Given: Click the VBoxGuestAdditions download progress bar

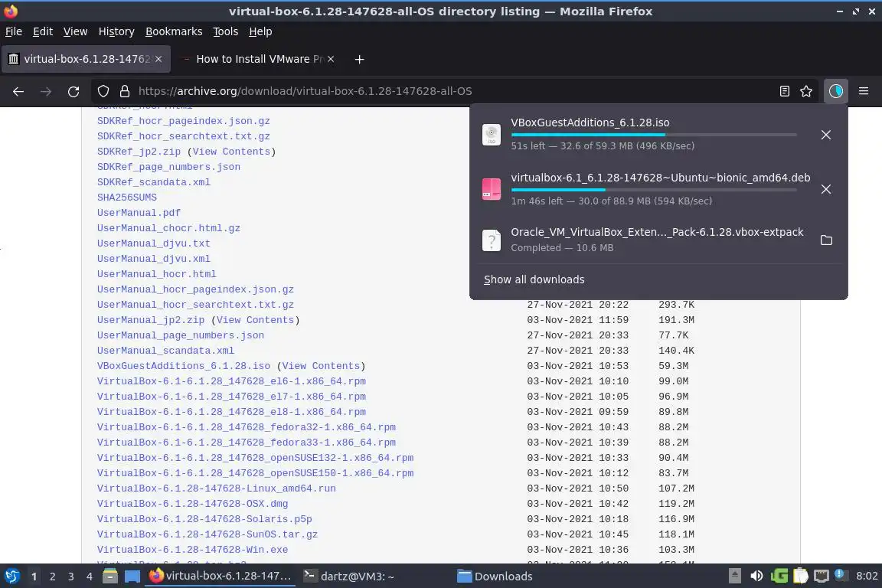Looking at the screenshot, I should click(x=654, y=135).
